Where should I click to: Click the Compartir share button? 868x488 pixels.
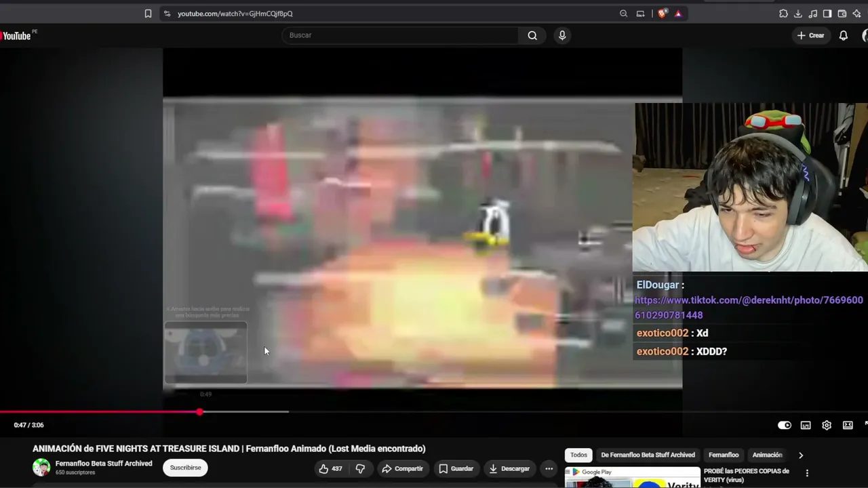pos(402,468)
